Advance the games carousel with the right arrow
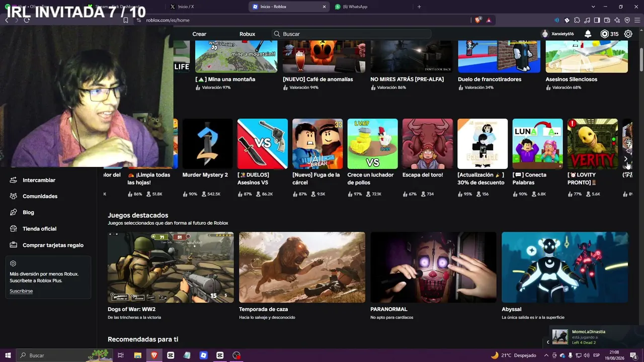The height and width of the screenshot is (362, 644). pyautogui.click(x=626, y=159)
